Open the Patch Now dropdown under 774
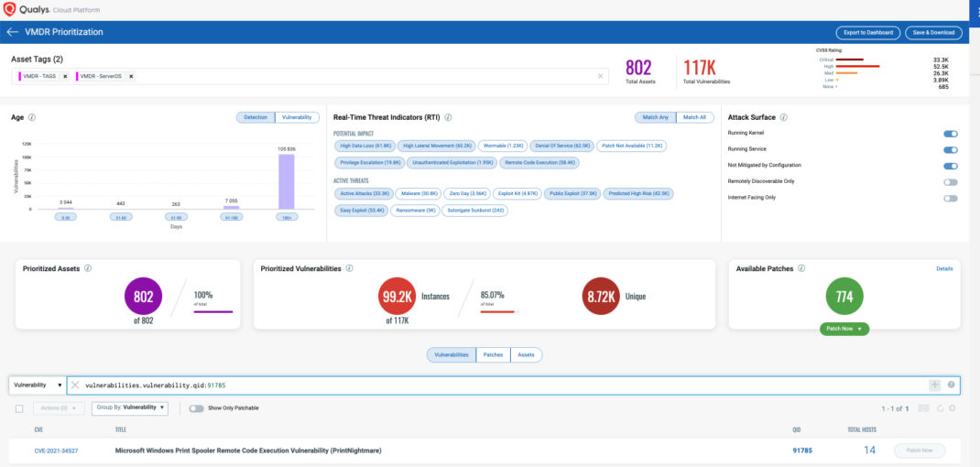Image resolution: width=980 pixels, height=467 pixels. 844,329
